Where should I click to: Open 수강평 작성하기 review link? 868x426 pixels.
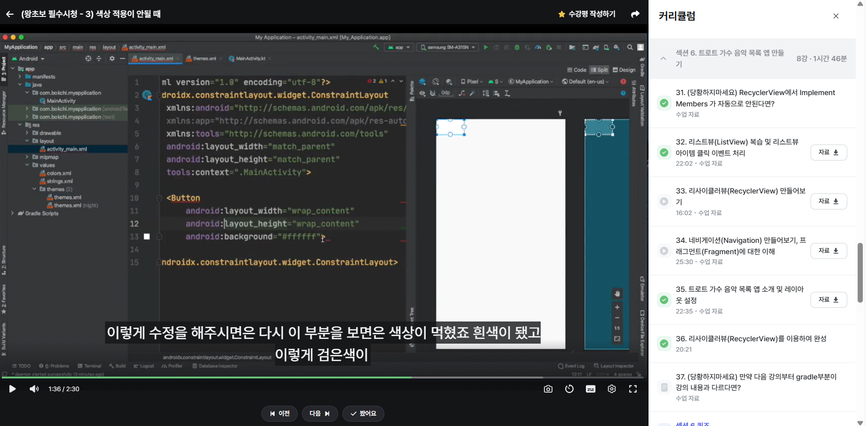click(587, 14)
